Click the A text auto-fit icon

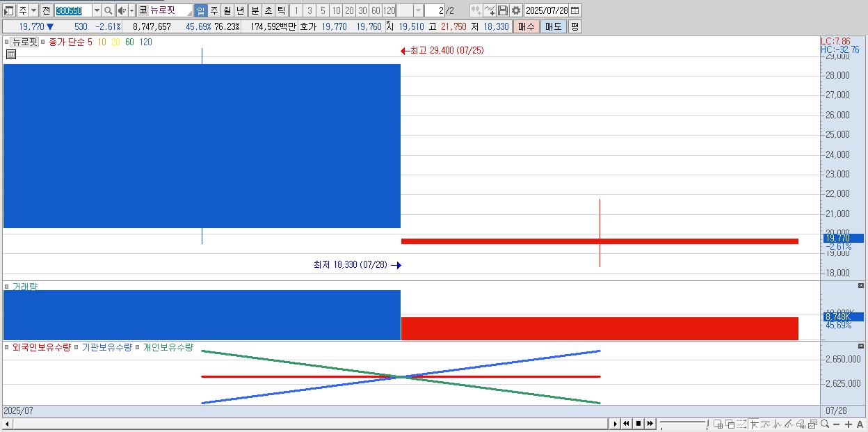coord(860,424)
